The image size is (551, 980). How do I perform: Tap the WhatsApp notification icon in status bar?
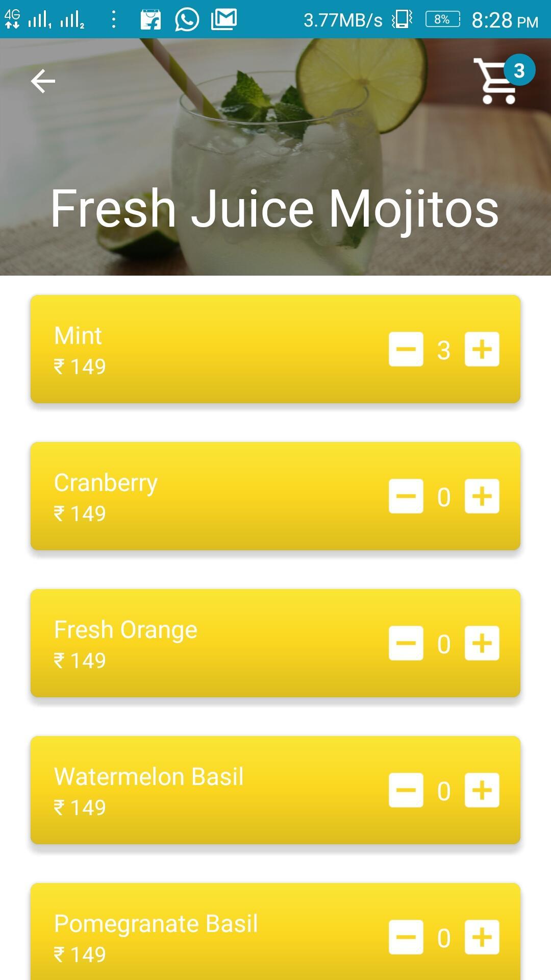[187, 20]
